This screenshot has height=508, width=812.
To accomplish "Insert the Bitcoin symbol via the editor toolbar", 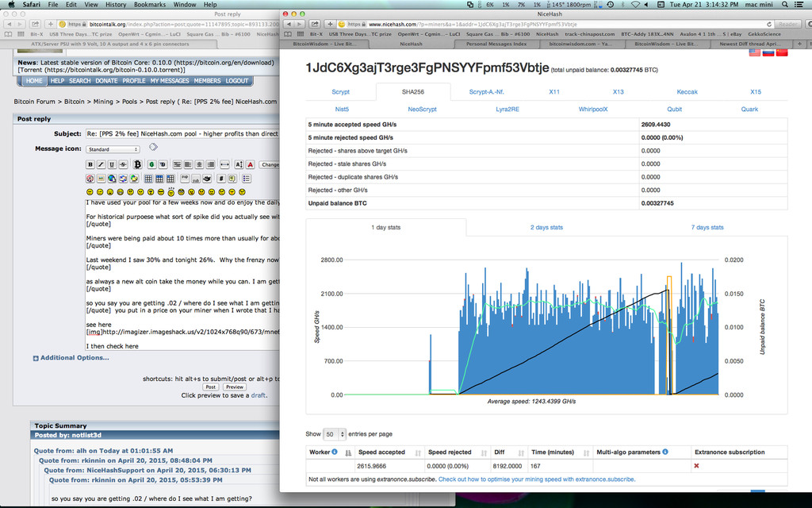I will [x=137, y=164].
